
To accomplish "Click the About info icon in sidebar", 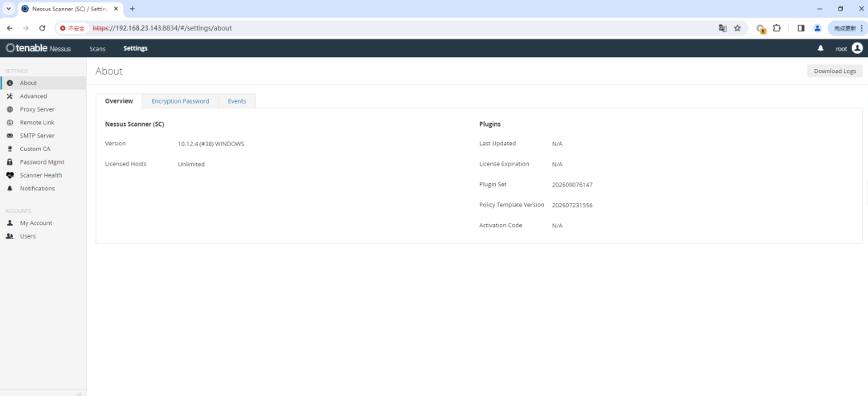I will [x=10, y=83].
